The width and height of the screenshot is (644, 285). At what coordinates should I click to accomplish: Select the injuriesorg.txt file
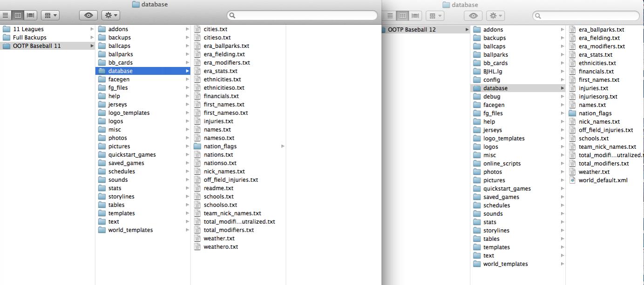(597, 97)
